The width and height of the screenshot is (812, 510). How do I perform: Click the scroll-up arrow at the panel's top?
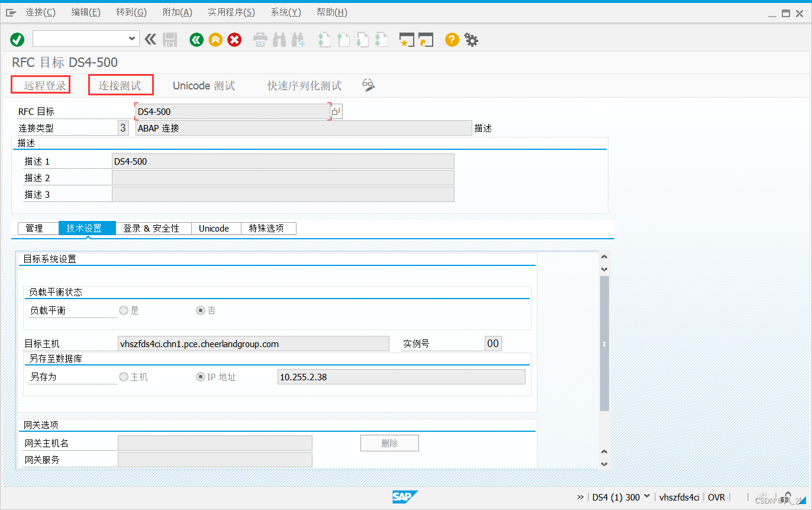point(604,257)
